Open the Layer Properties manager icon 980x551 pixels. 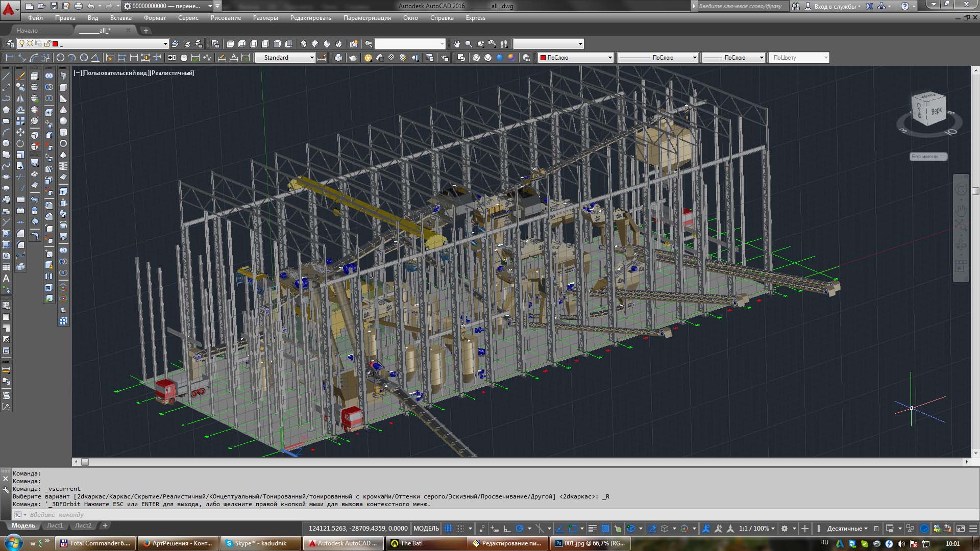(x=10, y=44)
